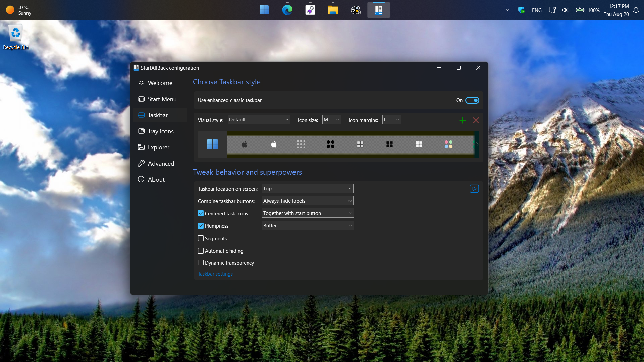Open the Start button on the taskbar

(x=264, y=10)
